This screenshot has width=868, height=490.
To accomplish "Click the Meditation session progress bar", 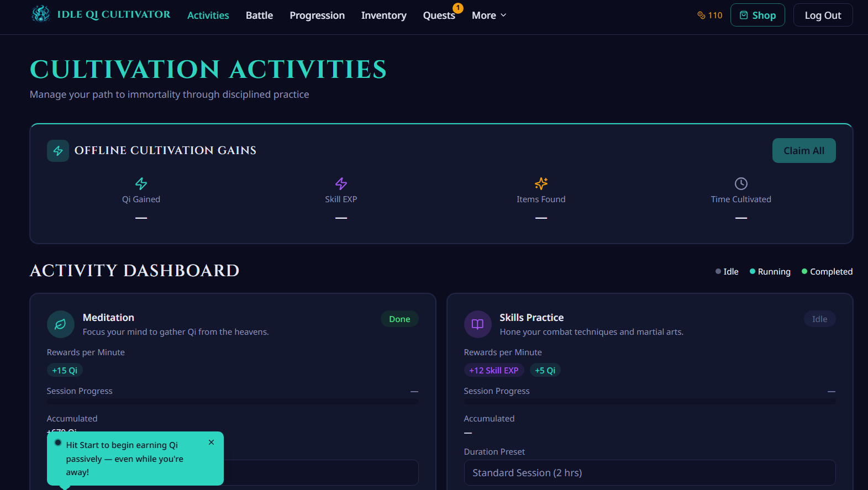I will [233, 402].
